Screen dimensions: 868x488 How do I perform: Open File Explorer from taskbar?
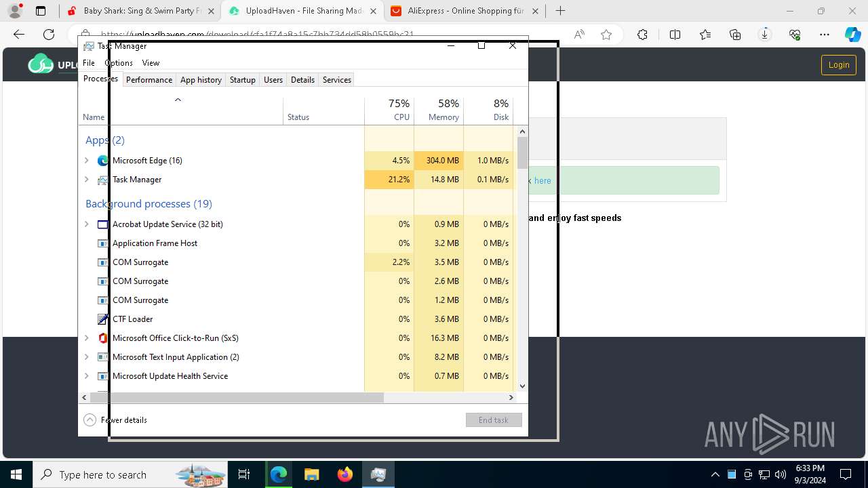pos(311,474)
